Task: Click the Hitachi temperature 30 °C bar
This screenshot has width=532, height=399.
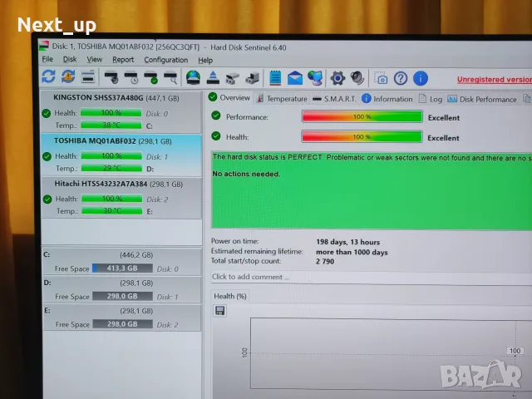Action: click(112, 210)
